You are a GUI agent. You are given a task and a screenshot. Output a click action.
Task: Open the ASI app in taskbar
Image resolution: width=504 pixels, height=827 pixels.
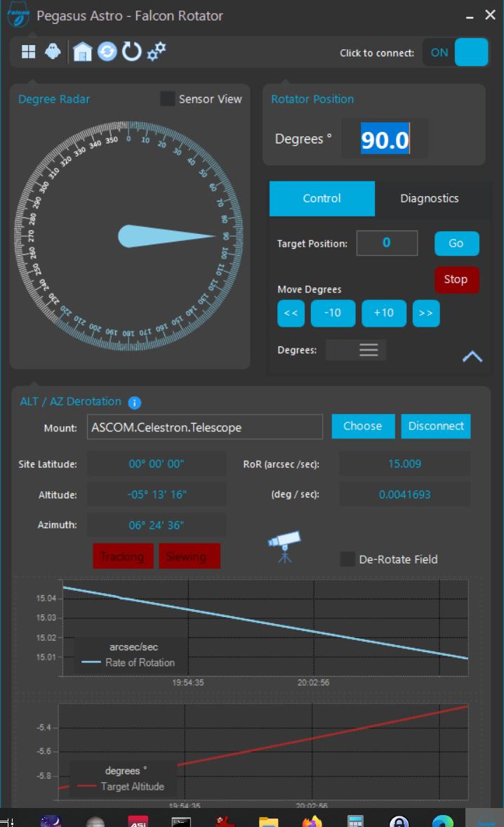point(138,821)
